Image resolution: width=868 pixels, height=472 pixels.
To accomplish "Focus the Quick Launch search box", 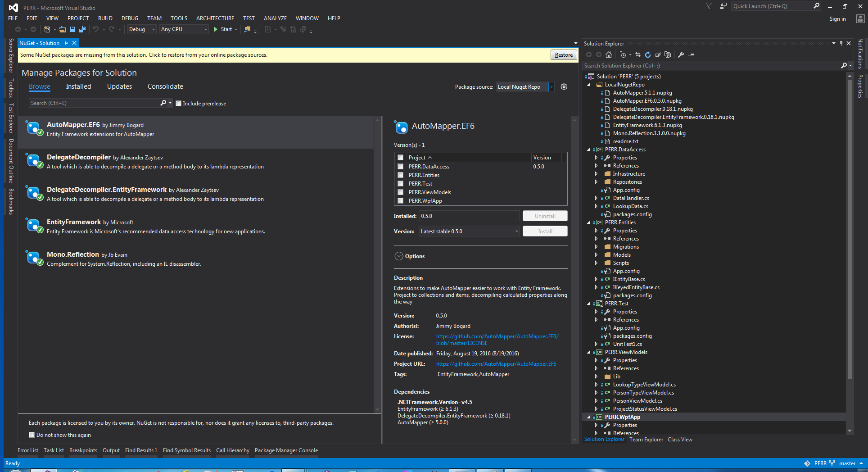I will 772,6.
